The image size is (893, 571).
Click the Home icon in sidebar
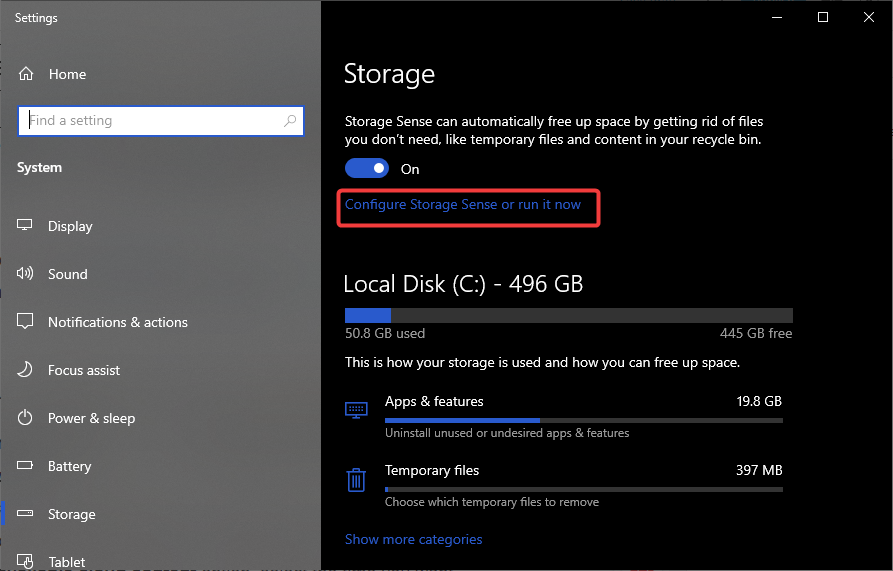click(x=26, y=74)
